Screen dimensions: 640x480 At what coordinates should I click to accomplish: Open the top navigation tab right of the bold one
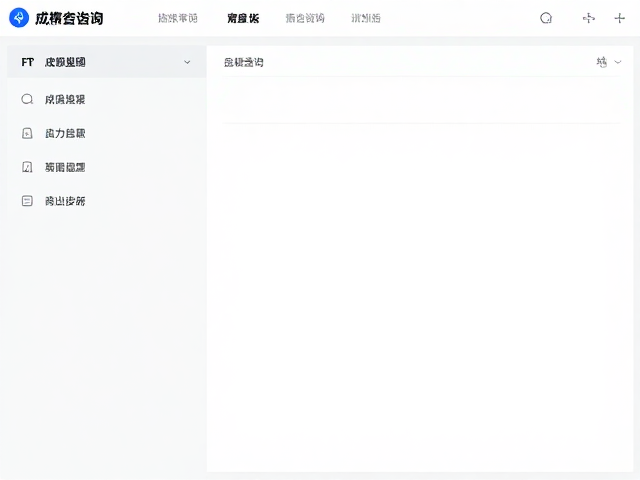(305, 18)
